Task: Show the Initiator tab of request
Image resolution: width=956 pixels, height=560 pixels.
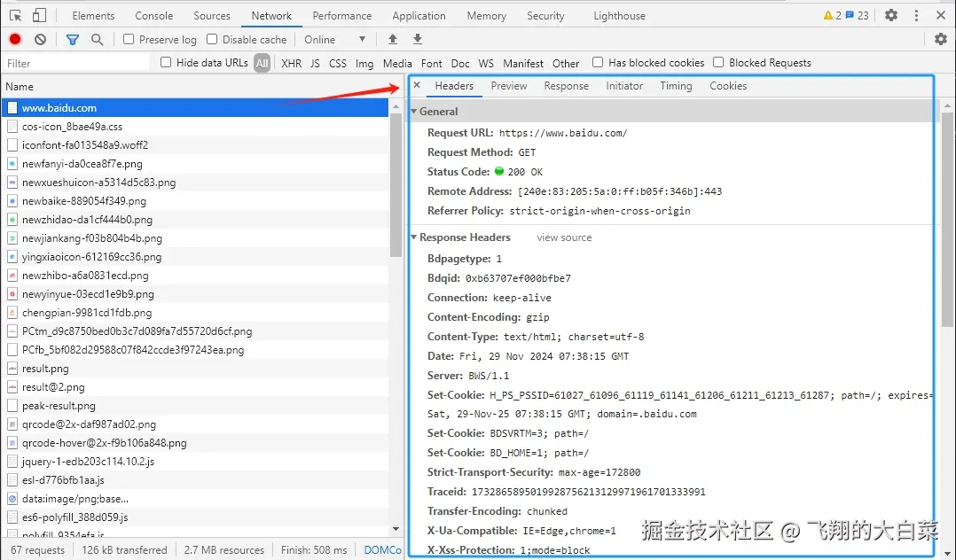Action: click(624, 86)
